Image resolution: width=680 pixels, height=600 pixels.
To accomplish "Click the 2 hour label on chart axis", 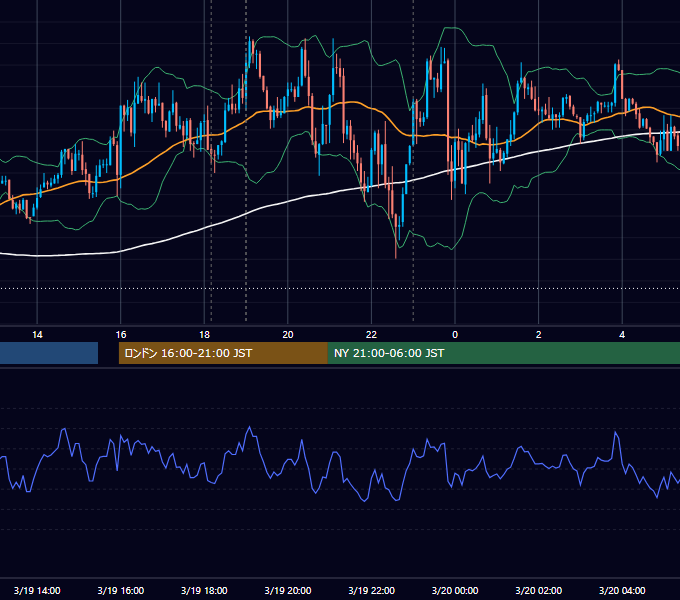I will [x=539, y=335].
